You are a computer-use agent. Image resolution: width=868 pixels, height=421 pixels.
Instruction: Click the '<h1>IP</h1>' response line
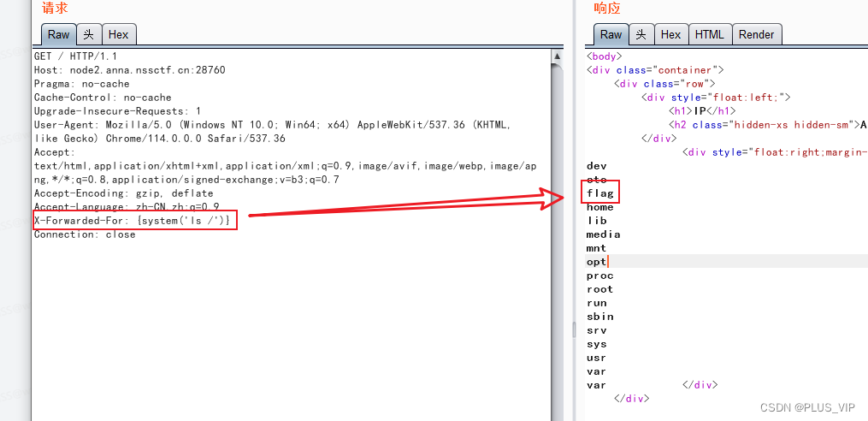(x=702, y=111)
